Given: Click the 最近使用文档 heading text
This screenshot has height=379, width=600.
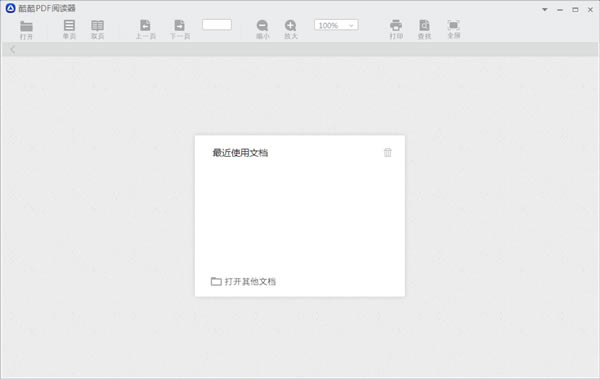Looking at the screenshot, I should (240, 153).
